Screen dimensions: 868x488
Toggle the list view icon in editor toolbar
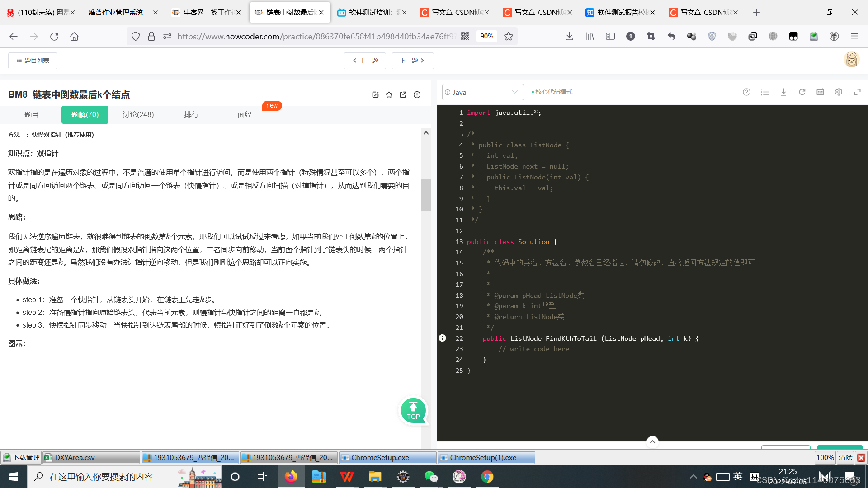[x=765, y=92]
